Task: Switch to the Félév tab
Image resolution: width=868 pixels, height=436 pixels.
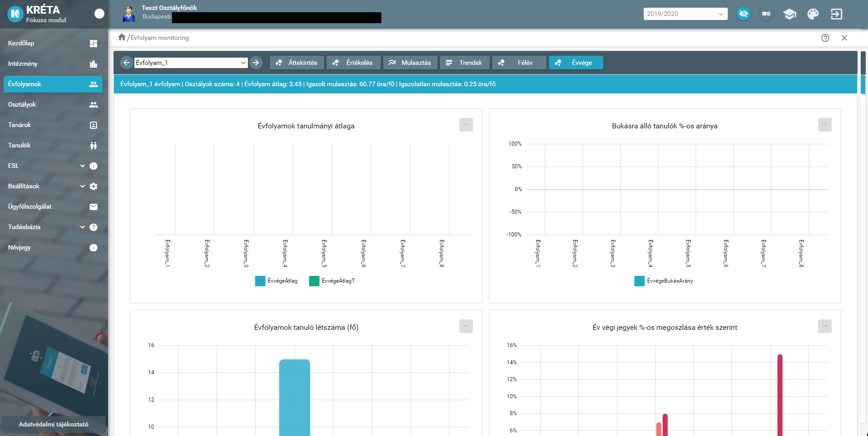Action: tap(519, 63)
